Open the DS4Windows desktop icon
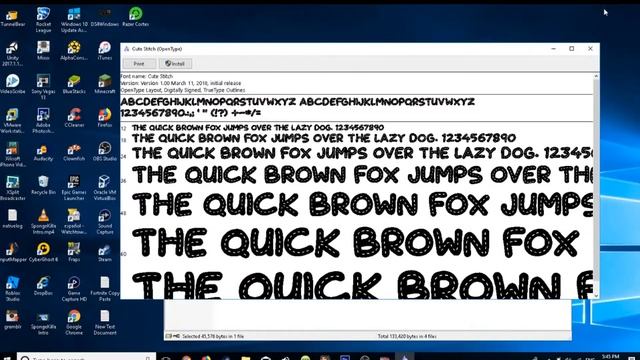Screen dimensions: 640x360 104,18
